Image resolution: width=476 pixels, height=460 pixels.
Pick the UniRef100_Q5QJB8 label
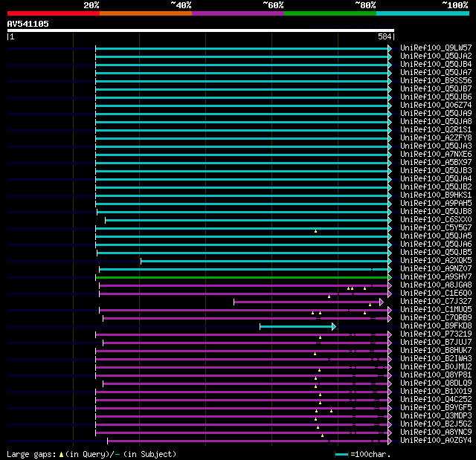click(x=436, y=212)
